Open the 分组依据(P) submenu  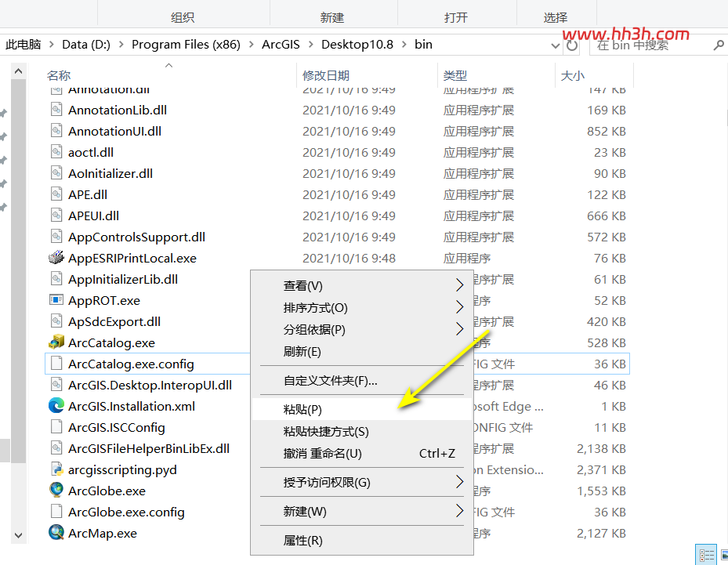pos(362,329)
